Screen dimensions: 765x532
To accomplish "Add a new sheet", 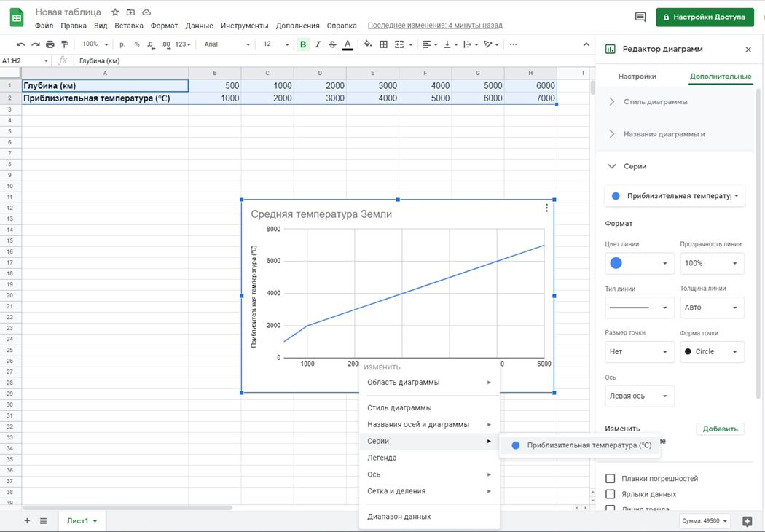I will click(x=27, y=521).
